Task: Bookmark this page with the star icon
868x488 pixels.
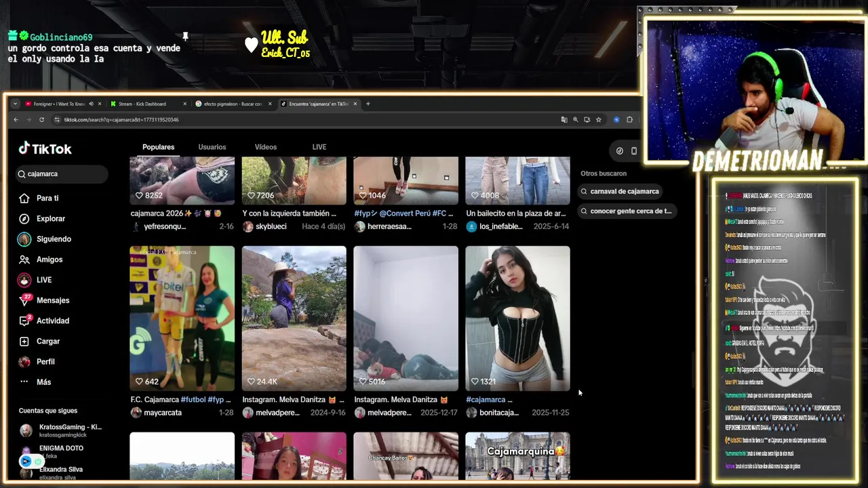Action: (598, 119)
